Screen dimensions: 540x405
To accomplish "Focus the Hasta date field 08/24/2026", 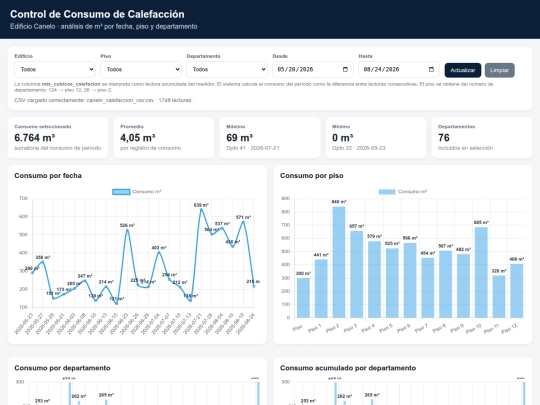I will tap(399, 70).
